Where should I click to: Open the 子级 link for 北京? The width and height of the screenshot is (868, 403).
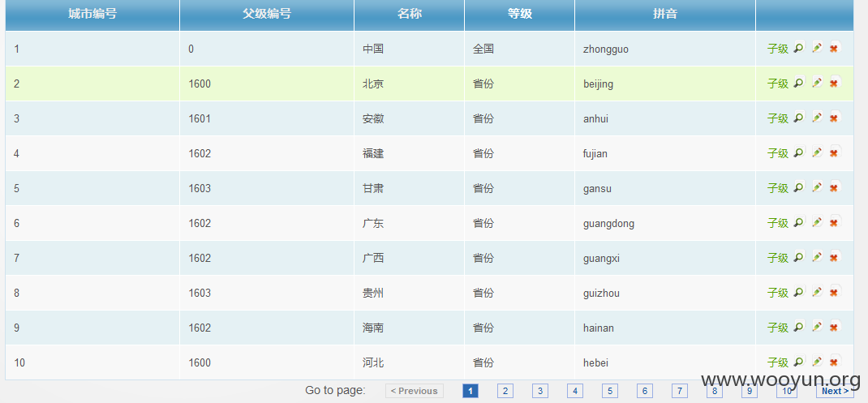coord(777,84)
